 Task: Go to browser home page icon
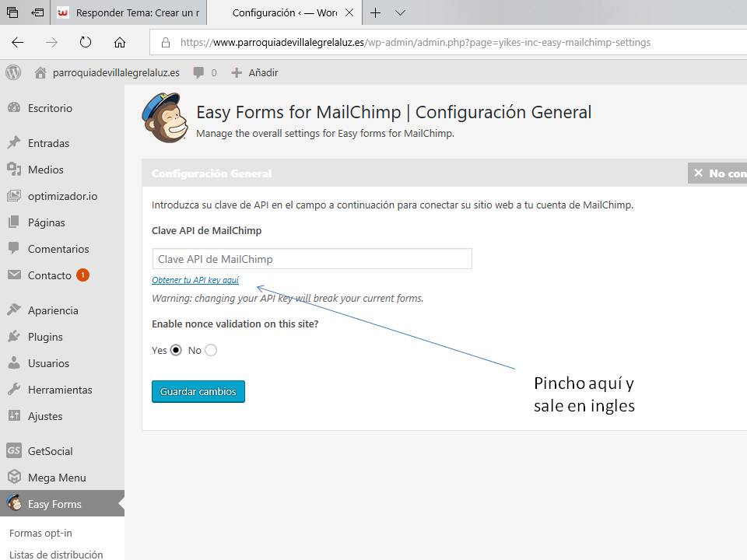tap(120, 42)
